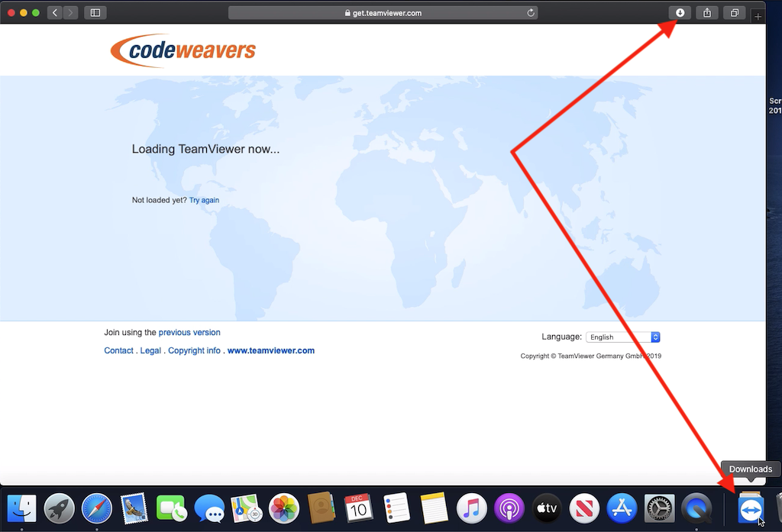This screenshot has height=532, width=782.
Task: Go forward in browser history
Action: (71, 13)
